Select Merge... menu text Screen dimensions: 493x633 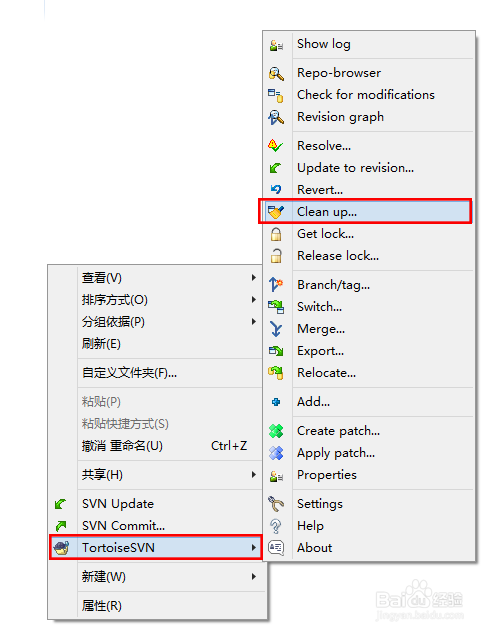coord(321,329)
